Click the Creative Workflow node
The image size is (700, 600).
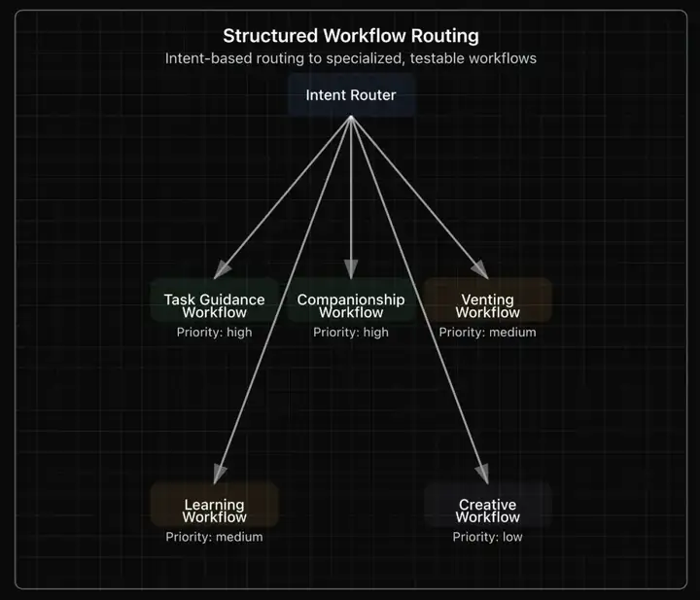pyautogui.click(x=487, y=510)
